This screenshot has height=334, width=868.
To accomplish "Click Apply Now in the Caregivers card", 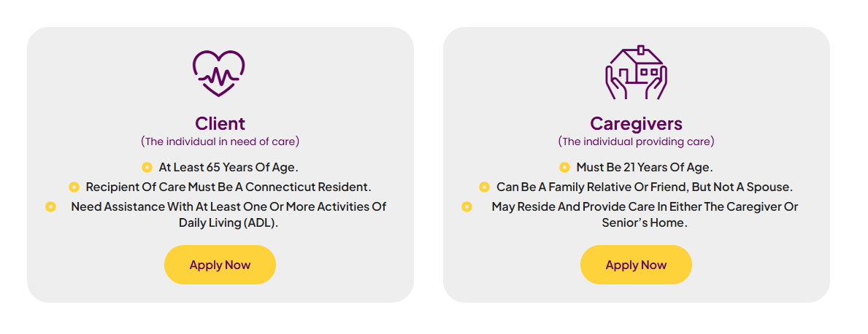I will (636, 265).
